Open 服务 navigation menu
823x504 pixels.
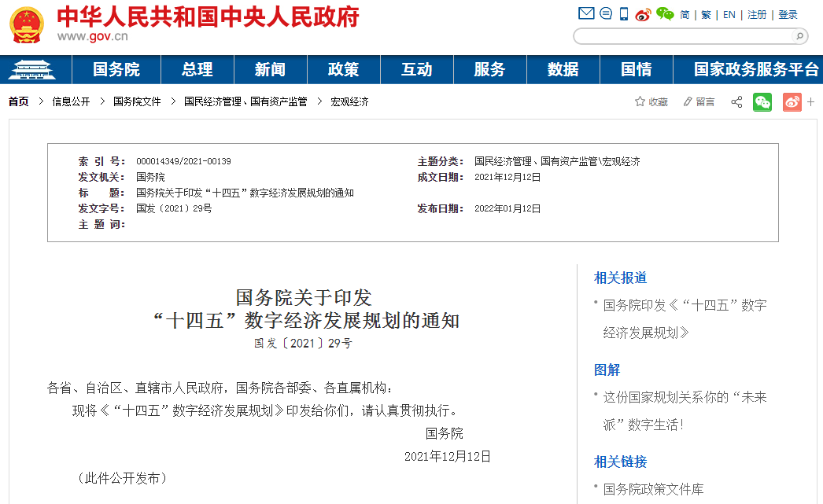click(489, 69)
